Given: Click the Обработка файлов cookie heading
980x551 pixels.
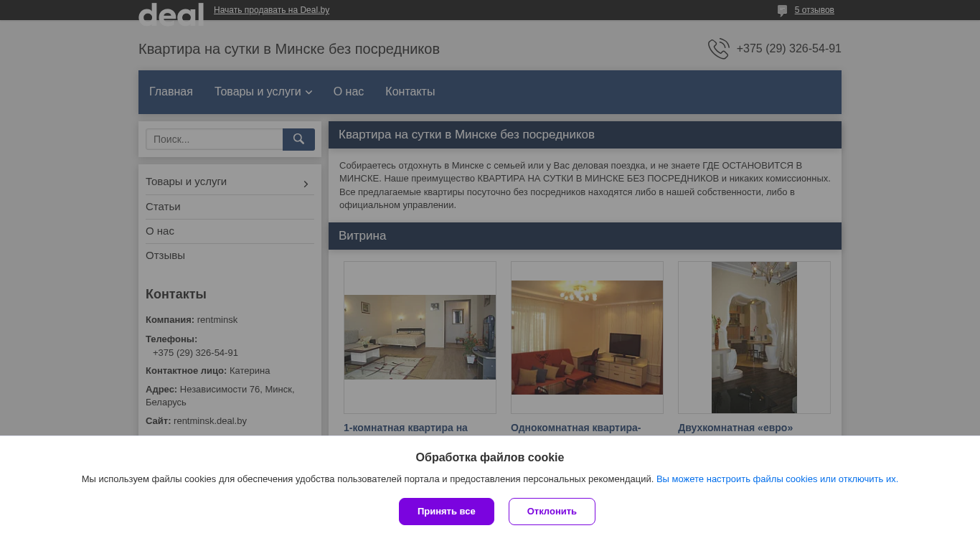Looking at the screenshot, I should [490, 458].
